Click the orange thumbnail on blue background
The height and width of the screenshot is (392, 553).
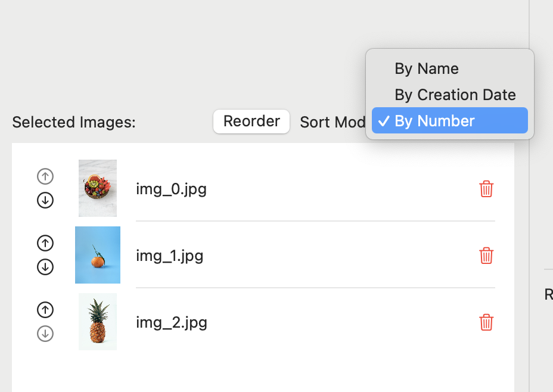[x=98, y=255]
